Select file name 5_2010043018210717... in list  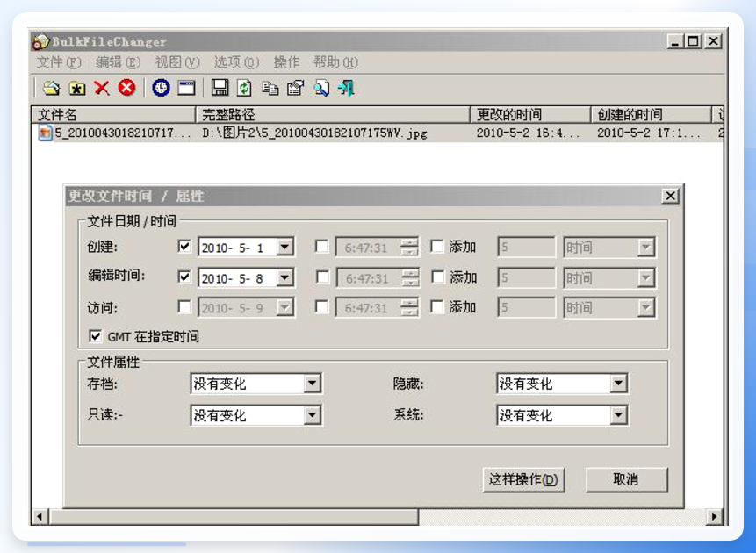tap(122, 133)
